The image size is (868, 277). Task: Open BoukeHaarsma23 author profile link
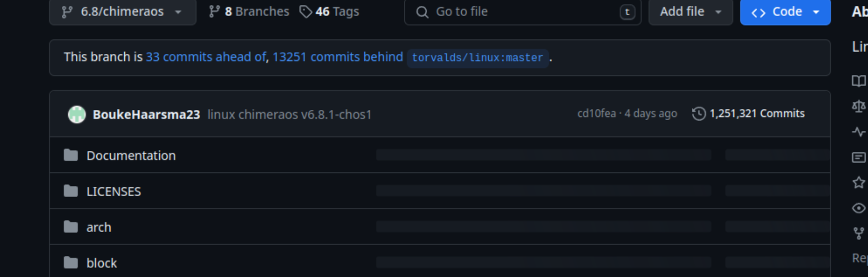click(x=146, y=114)
